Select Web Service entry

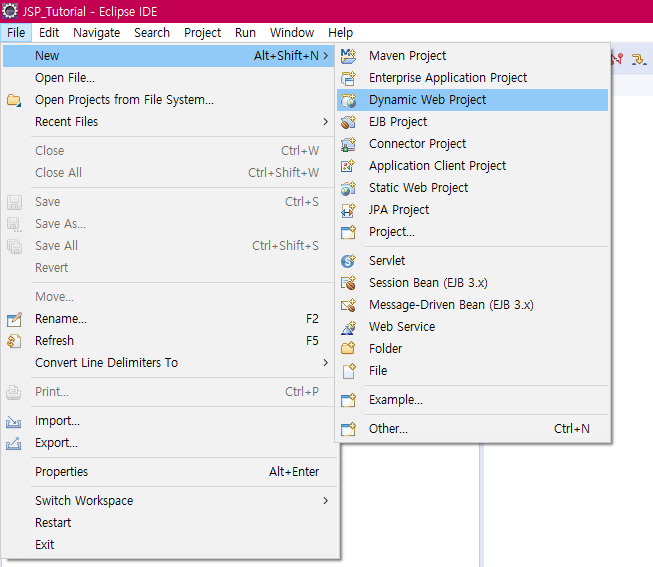[x=472, y=327]
